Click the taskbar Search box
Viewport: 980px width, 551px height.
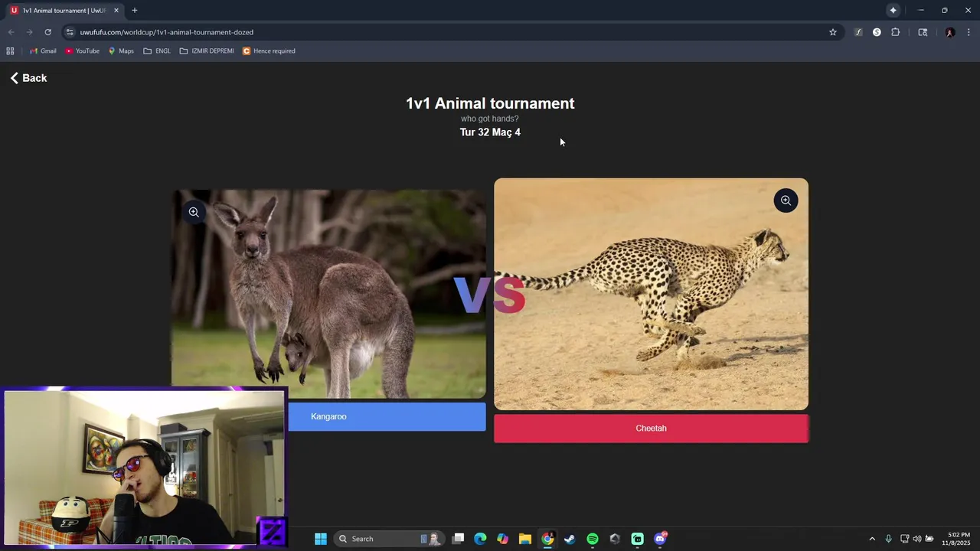pos(389,539)
